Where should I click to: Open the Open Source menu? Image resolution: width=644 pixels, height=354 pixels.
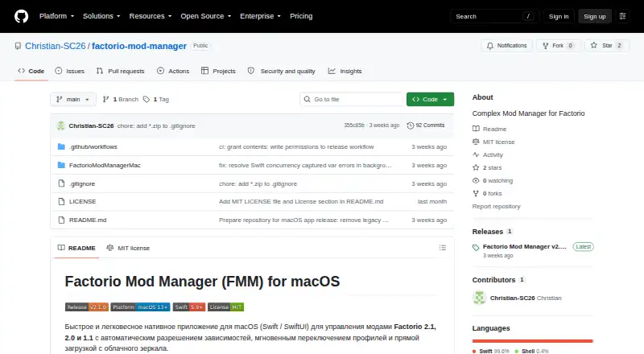point(206,16)
